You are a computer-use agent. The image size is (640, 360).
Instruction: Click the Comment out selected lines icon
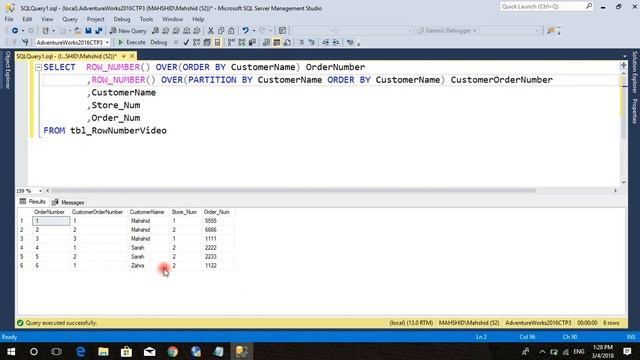pos(302,42)
